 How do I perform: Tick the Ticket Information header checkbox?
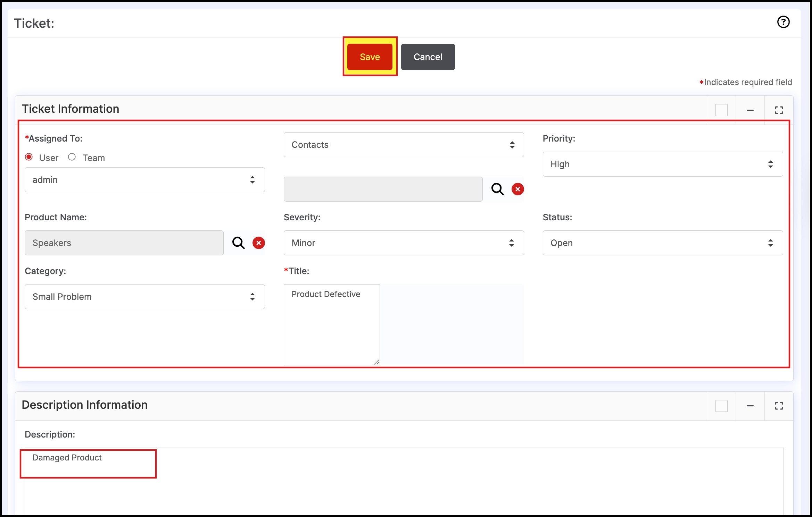click(x=721, y=110)
